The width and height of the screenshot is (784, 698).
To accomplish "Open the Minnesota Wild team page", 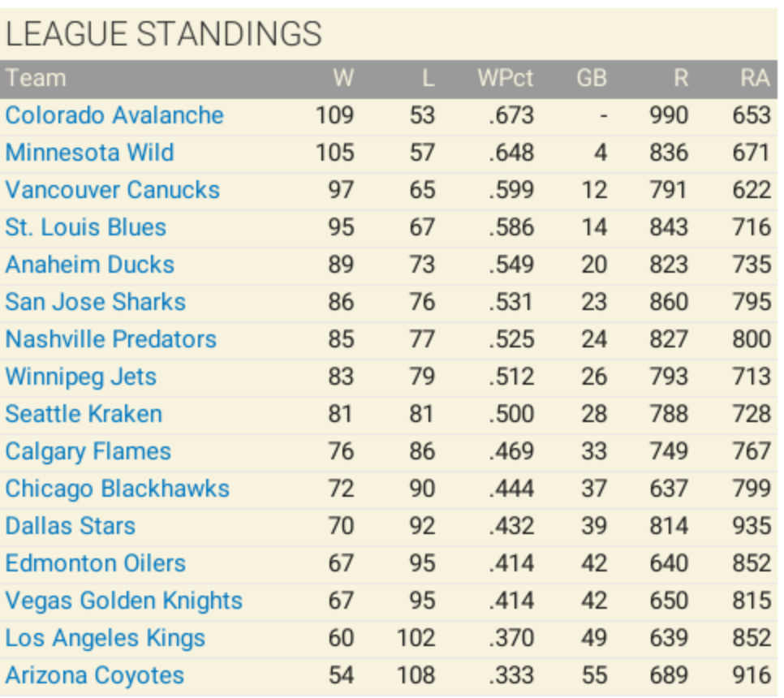I will click(x=89, y=153).
